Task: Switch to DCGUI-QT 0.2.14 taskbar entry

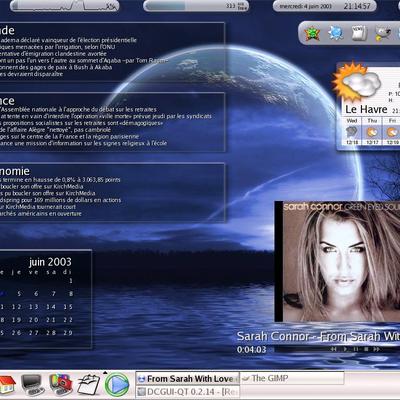Action: pyautogui.click(x=187, y=392)
